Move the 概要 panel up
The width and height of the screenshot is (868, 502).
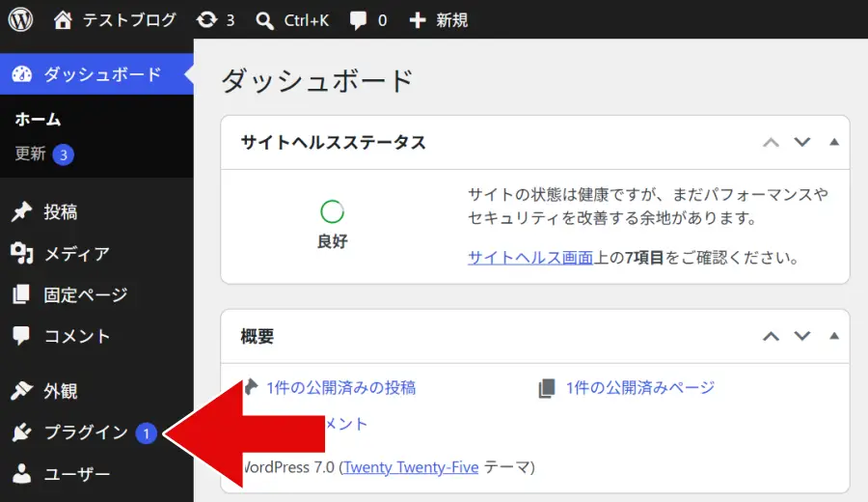pos(772,336)
